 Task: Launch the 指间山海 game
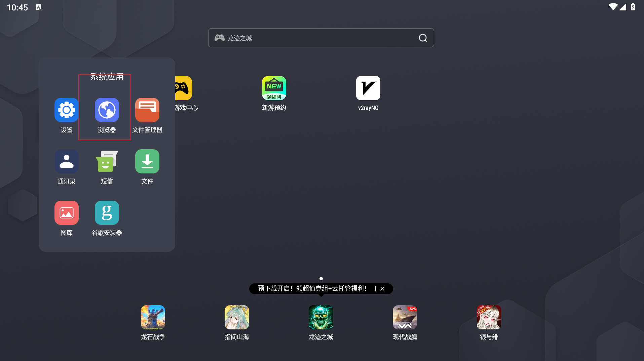coord(237,317)
